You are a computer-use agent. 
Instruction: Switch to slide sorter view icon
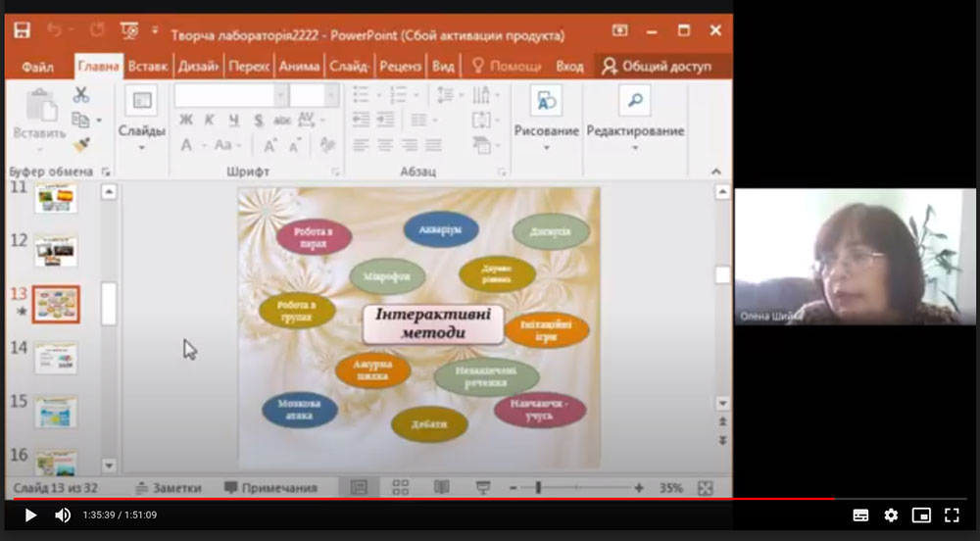point(400,487)
